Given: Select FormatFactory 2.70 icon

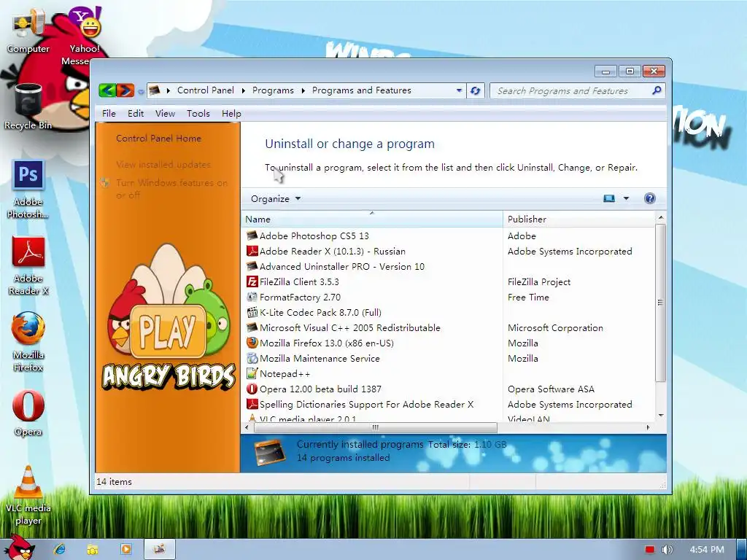Looking at the screenshot, I should click(x=252, y=297).
